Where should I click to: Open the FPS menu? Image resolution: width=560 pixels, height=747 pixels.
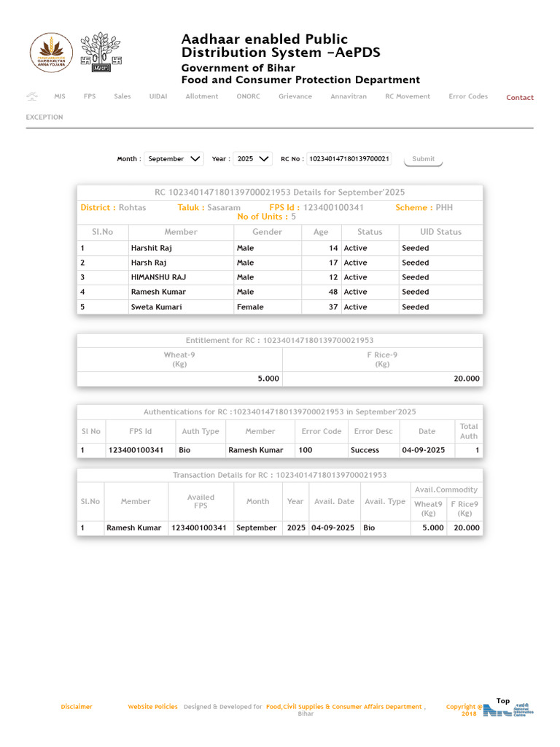coord(90,96)
